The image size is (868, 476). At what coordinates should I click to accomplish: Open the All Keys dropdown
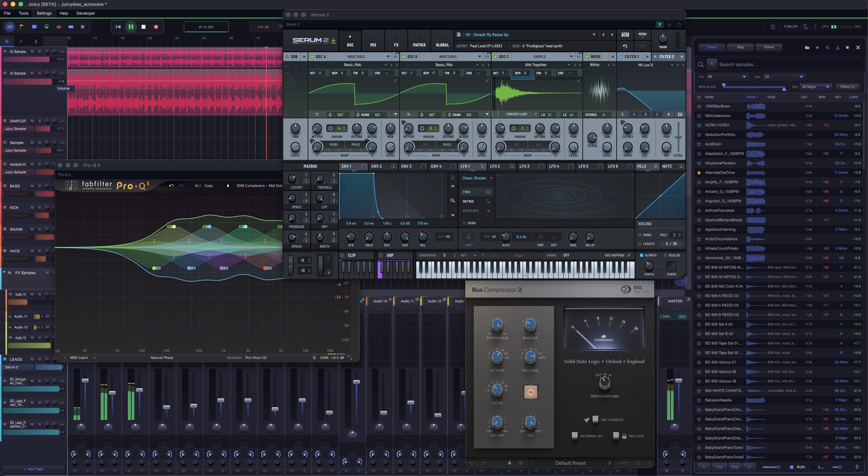tap(816, 87)
